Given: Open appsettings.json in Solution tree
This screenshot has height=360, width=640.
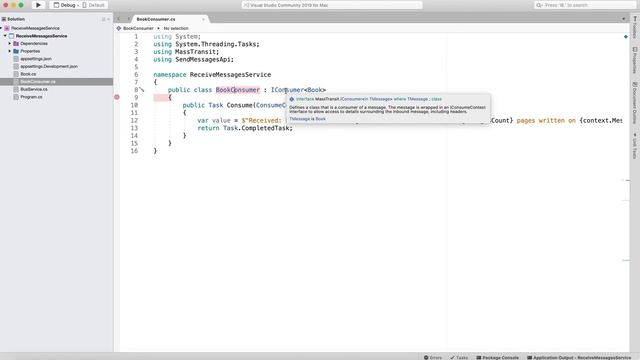Looking at the screenshot, I should pos(36,59).
